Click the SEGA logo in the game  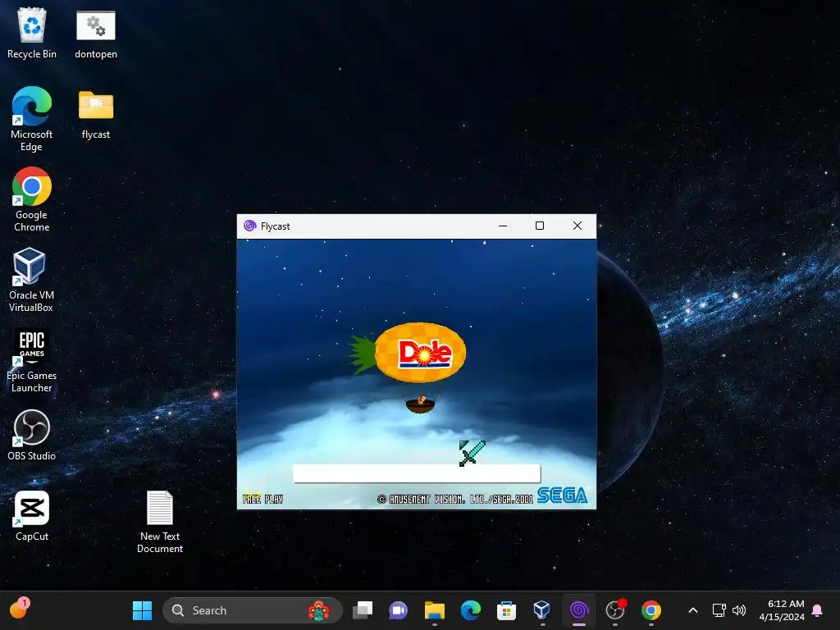563,495
